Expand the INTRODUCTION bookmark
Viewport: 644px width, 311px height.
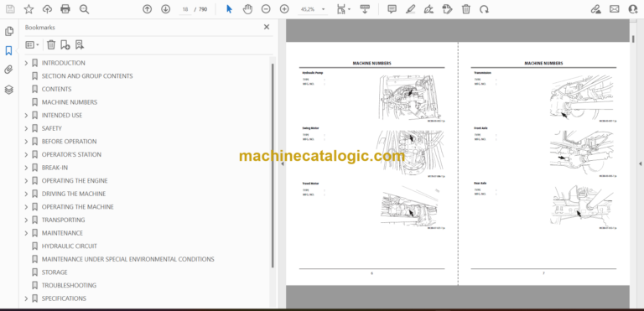[x=26, y=63]
